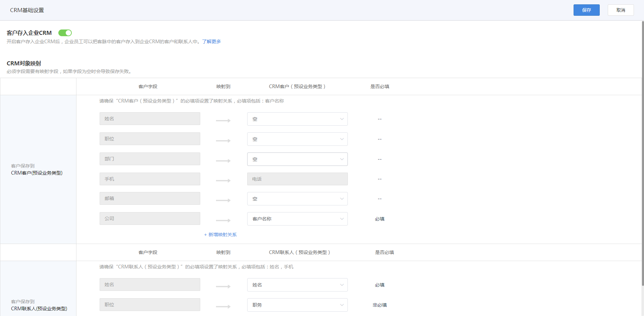This screenshot has width=644, height=316.
Task: Click the chevron arrow of 客户名称 dropdown
Action: click(x=342, y=219)
